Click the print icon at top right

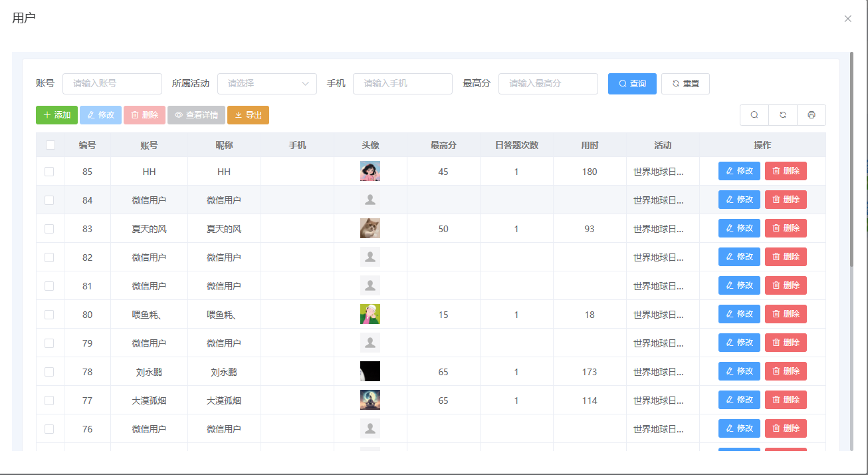pos(812,114)
